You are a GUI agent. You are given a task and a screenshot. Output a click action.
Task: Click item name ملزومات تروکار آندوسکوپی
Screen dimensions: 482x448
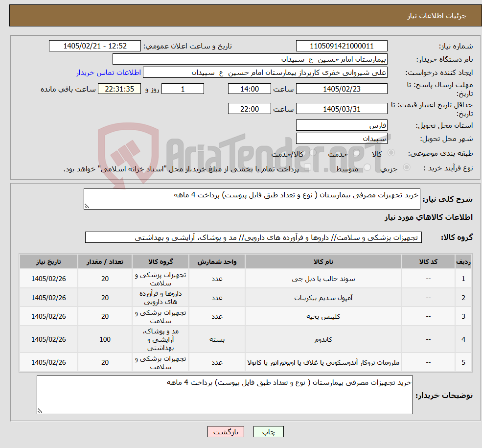[x=323, y=362]
